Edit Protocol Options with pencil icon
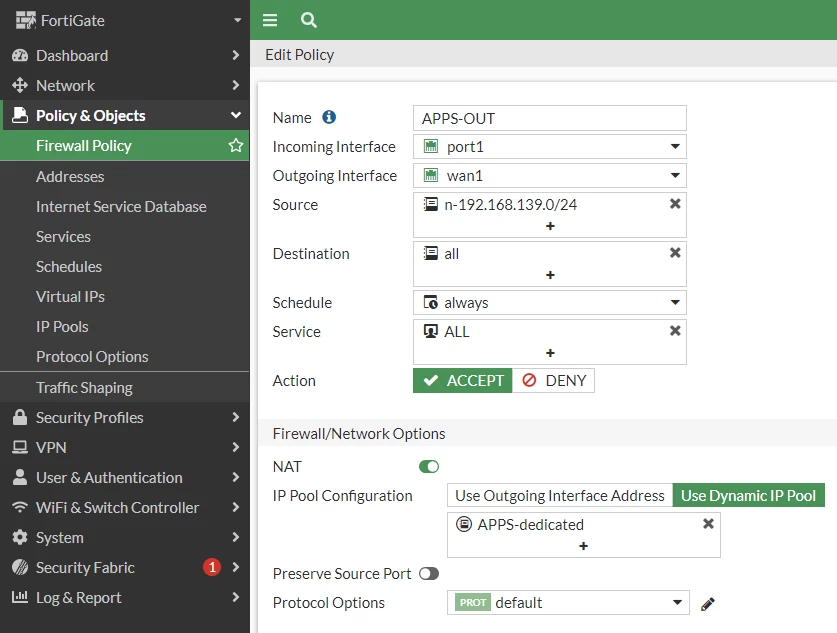Screen dimensions: 837x633 click(707, 604)
